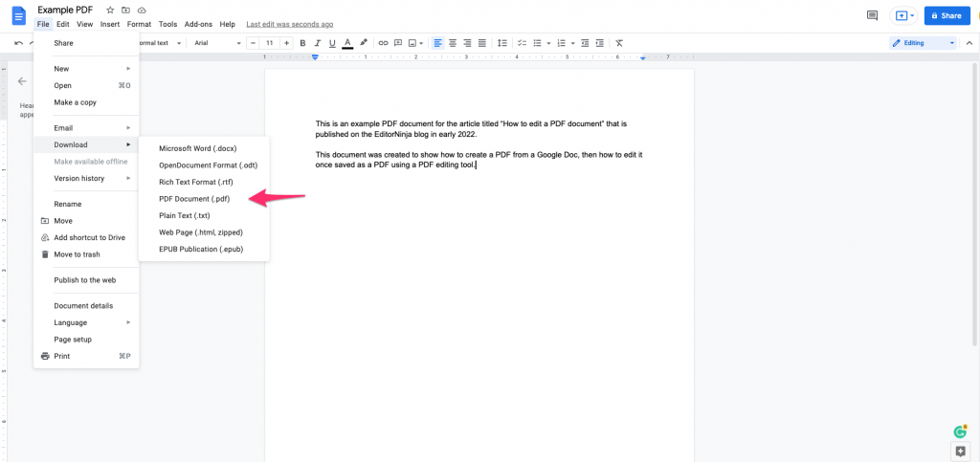Expand the New submenu in File menu
The width and height of the screenshot is (980, 462).
86,69
